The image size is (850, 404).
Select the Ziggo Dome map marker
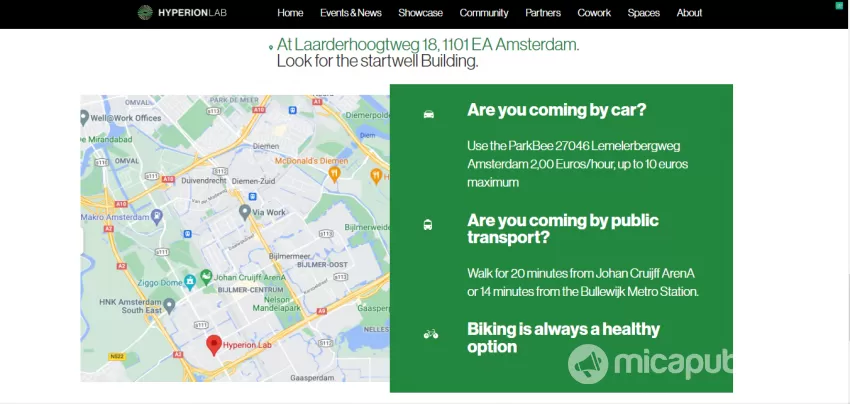click(x=190, y=281)
